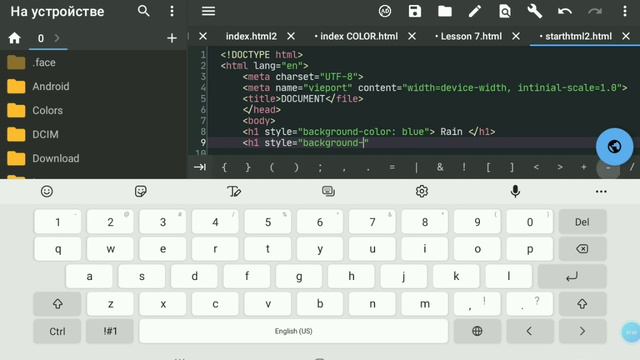This screenshot has width=640, height=360.
Task: Open the .face folder
Action: pyautogui.click(x=93, y=62)
